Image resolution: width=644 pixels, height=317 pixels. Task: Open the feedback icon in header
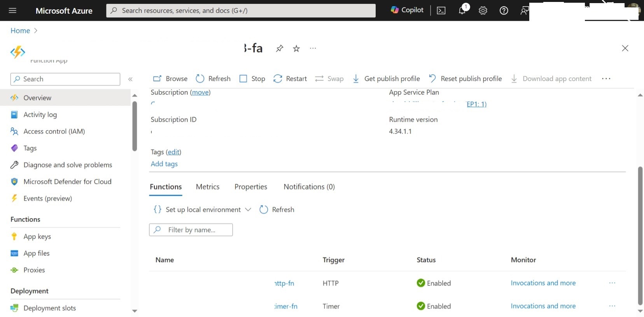[x=524, y=11]
